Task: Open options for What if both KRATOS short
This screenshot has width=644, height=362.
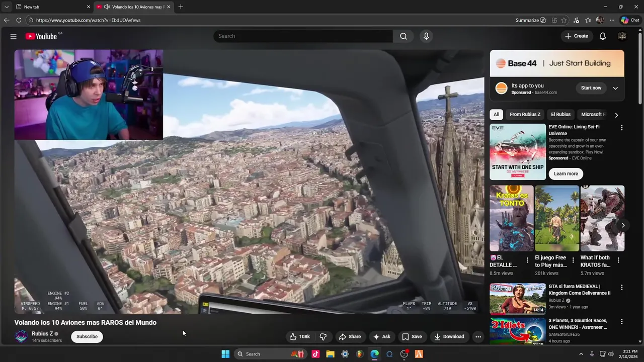Action: (x=618, y=260)
